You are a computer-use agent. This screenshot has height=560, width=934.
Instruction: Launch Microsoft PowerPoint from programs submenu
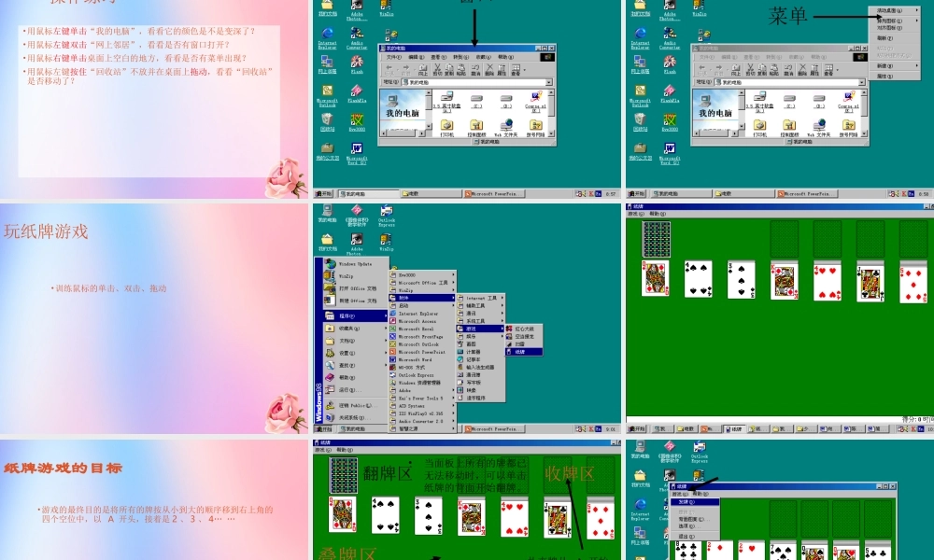point(422,352)
